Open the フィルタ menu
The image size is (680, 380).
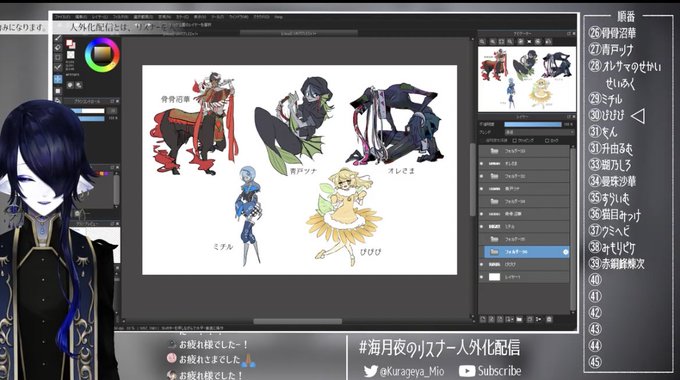click(121, 17)
